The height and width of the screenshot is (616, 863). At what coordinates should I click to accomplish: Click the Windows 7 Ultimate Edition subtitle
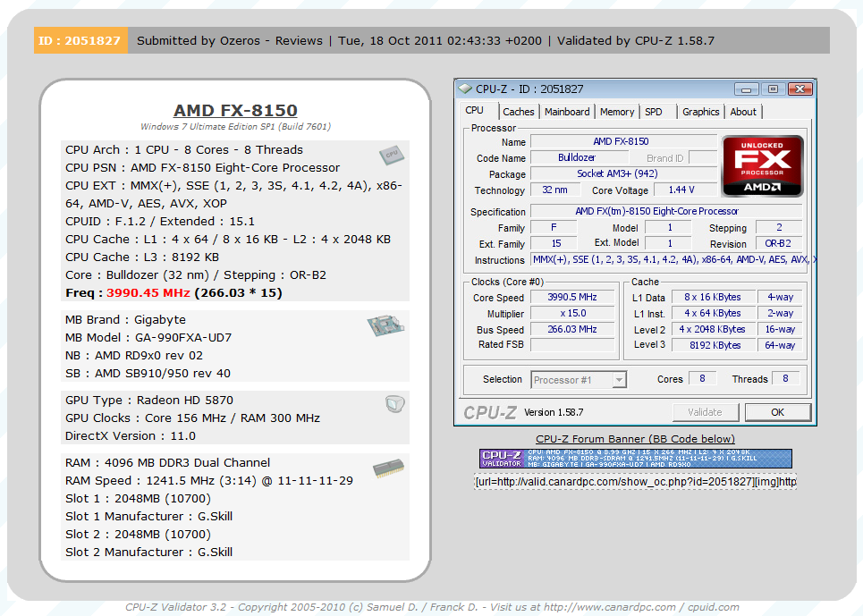235,126
